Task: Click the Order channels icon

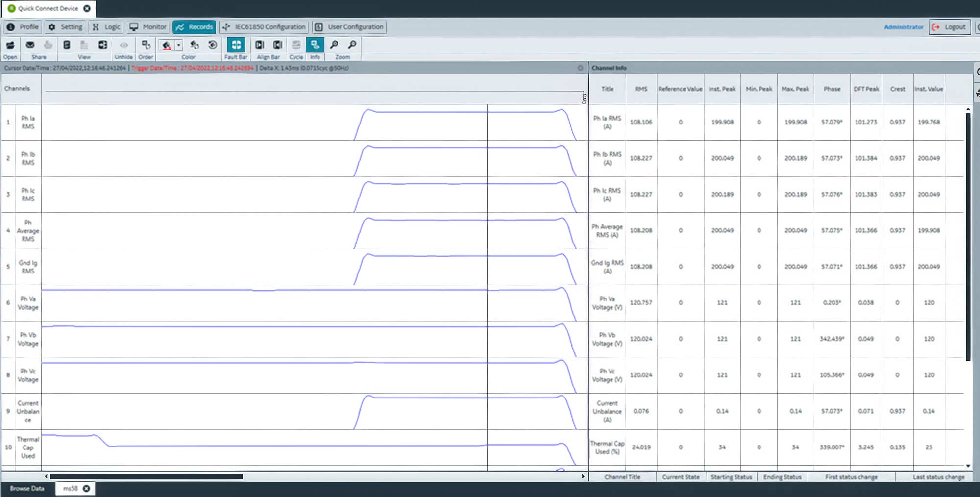Action: [x=146, y=45]
